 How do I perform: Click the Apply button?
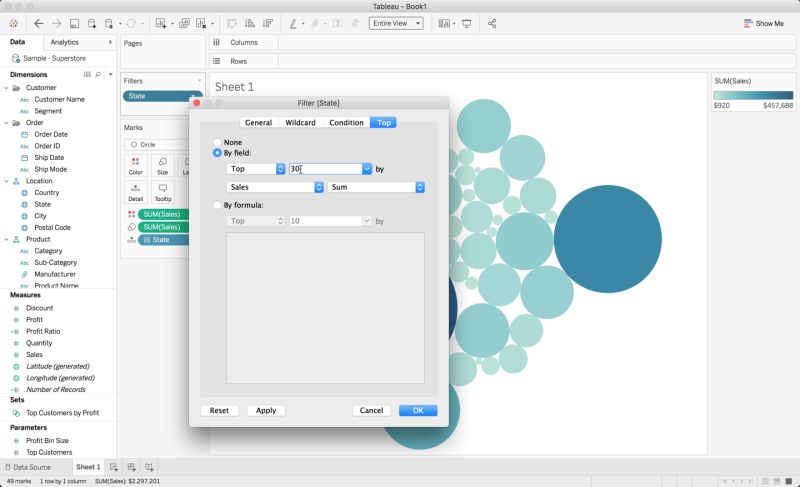(266, 411)
